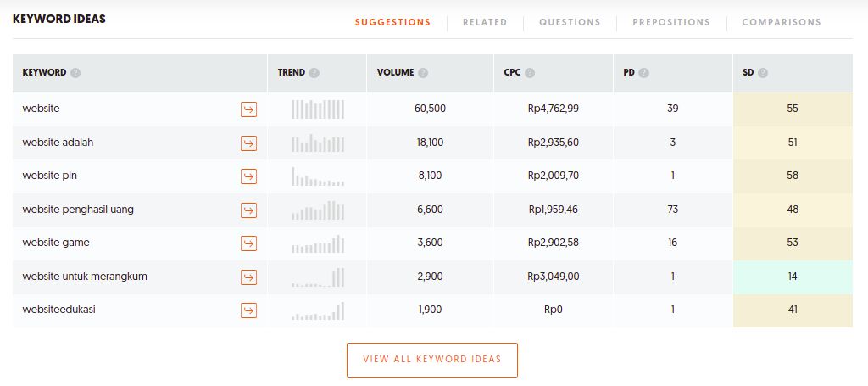The image size is (868, 386).
Task: Click View All Keyword Ideas button
Action: click(x=432, y=360)
